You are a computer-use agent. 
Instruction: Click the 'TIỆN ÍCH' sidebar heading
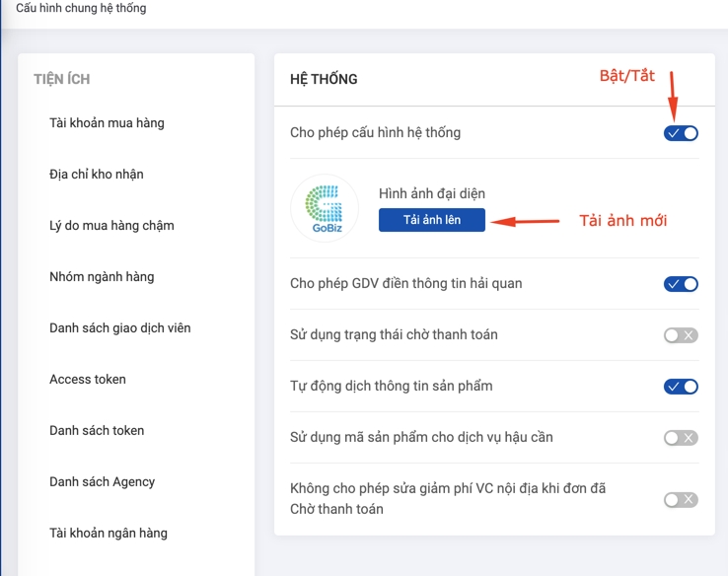pos(62,79)
